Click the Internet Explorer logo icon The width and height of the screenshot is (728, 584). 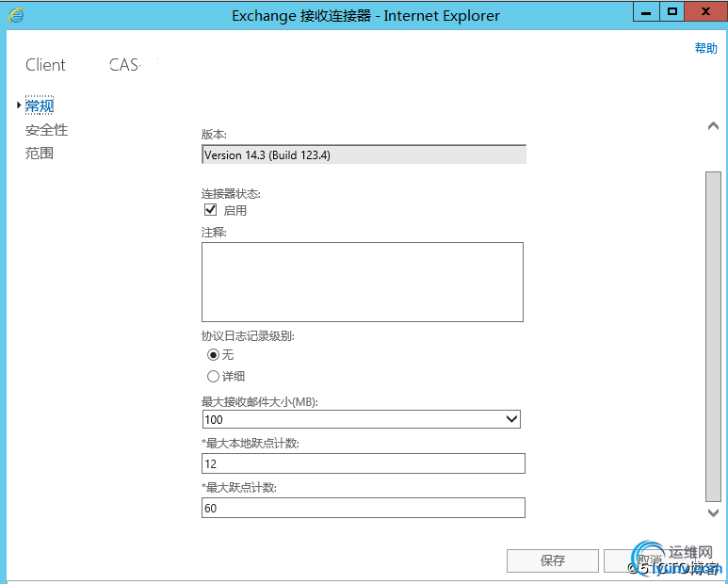pos(16,15)
